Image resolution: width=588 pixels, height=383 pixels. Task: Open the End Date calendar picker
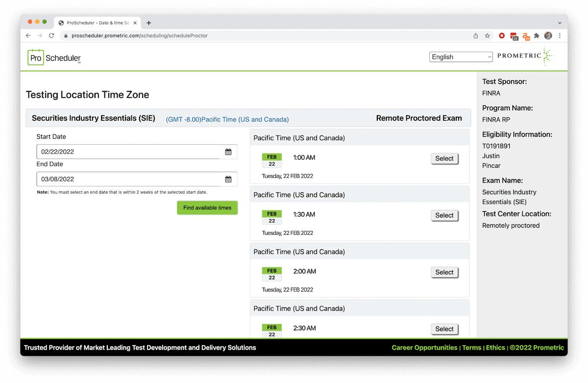[x=228, y=179]
